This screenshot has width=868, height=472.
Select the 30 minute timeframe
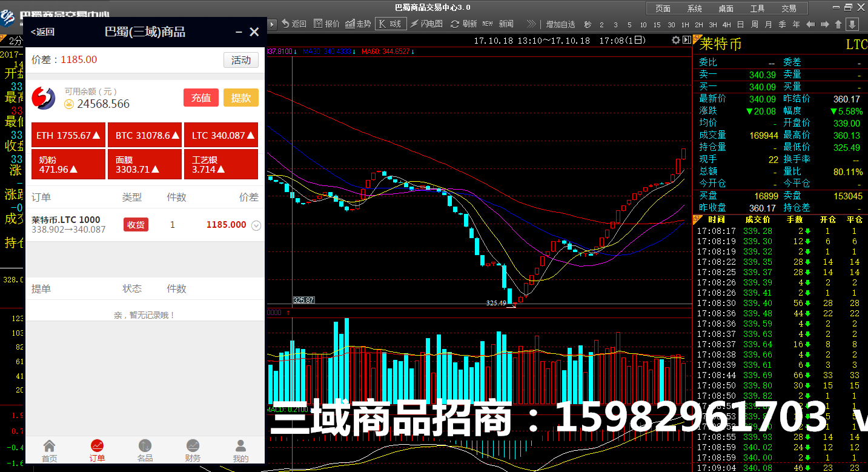pyautogui.click(x=671, y=25)
